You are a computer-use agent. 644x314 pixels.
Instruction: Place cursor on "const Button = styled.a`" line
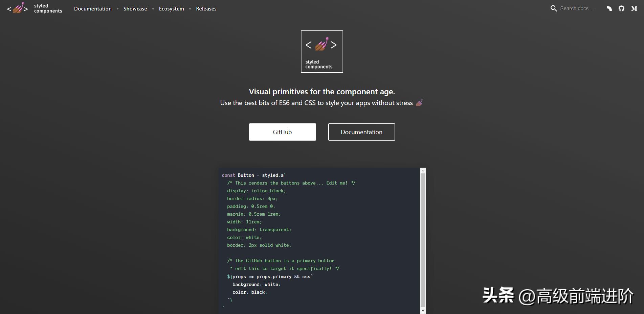pos(254,175)
